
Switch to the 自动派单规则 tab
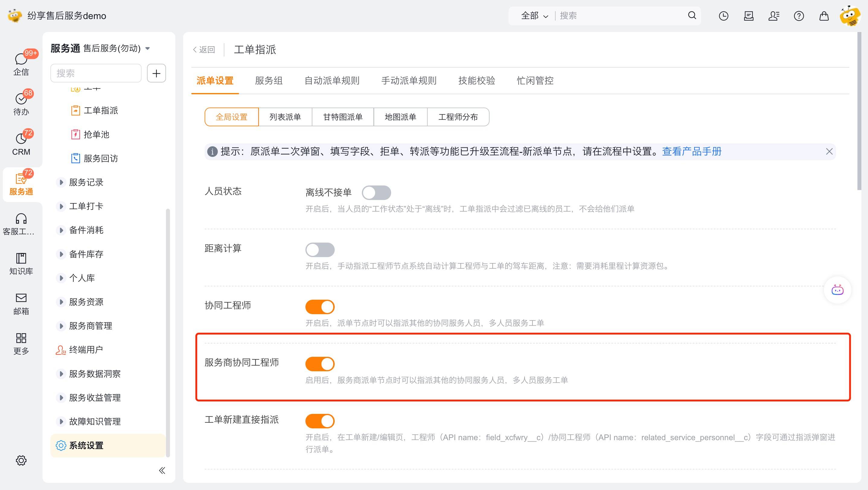coord(332,81)
